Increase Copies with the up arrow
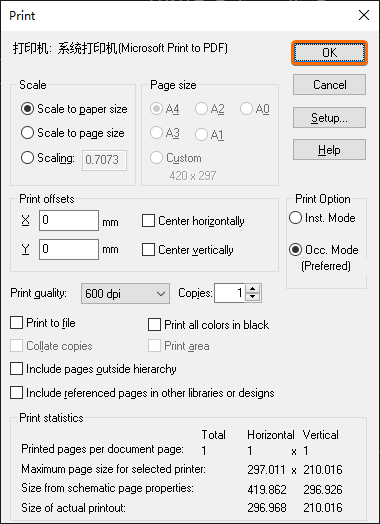 tap(253, 289)
